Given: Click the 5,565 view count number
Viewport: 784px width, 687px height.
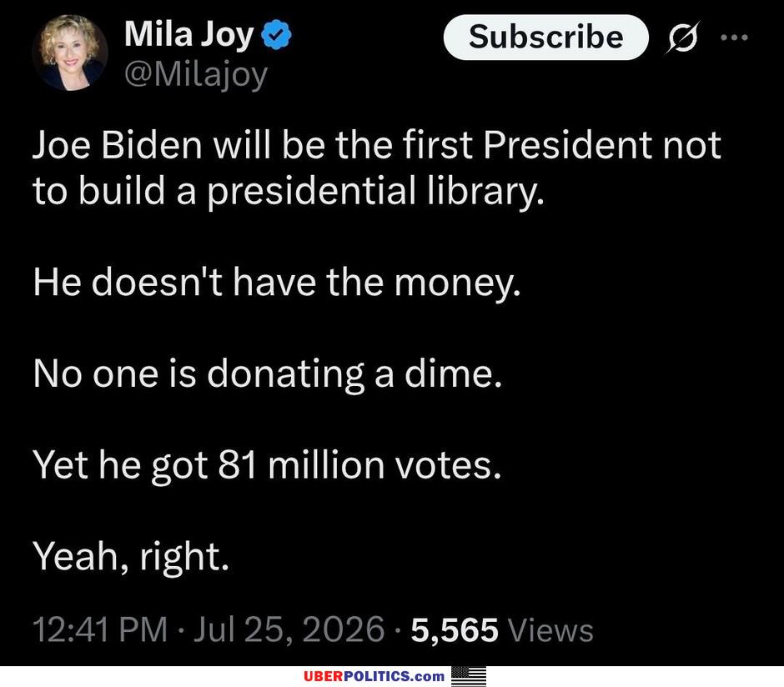Looking at the screenshot, I should (455, 629).
